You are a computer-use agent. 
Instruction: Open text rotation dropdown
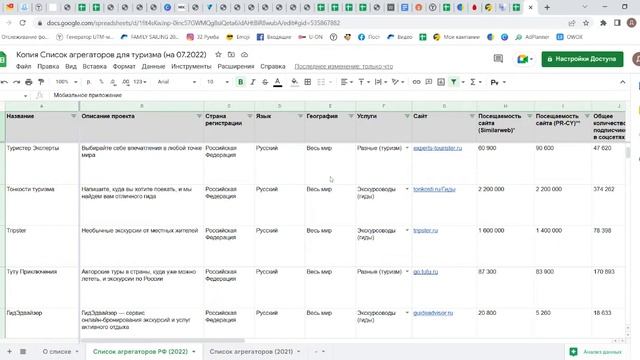(x=398, y=82)
